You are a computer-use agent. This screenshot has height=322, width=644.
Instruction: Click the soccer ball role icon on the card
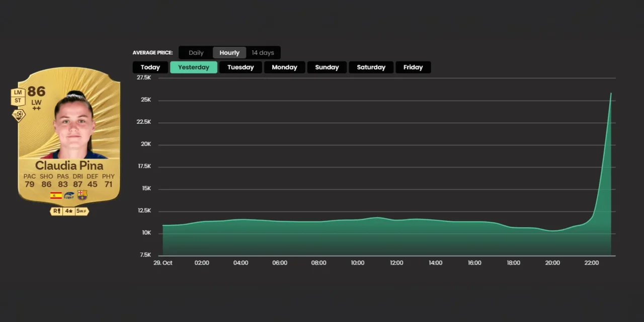point(19,115)
